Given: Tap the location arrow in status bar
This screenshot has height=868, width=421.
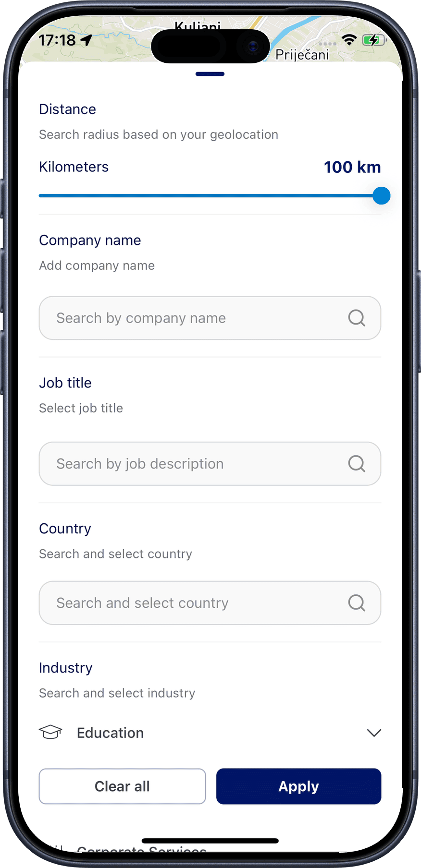Looking at the screenshot, I should coord(87,40).
